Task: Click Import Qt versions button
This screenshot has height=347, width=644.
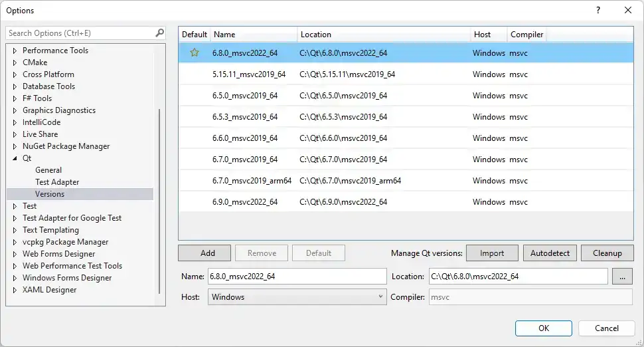Action: pos(492,253)
